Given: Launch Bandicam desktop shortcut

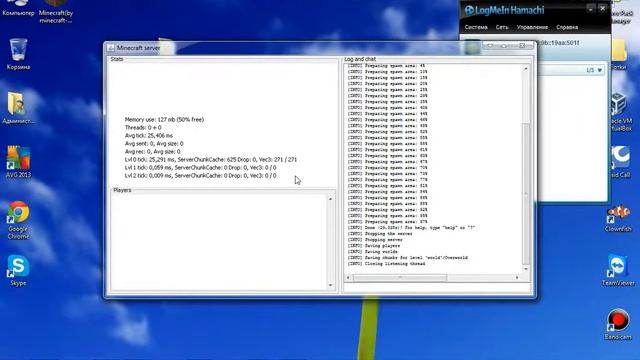Looking at the screenshot, I should tap(618, 320).
